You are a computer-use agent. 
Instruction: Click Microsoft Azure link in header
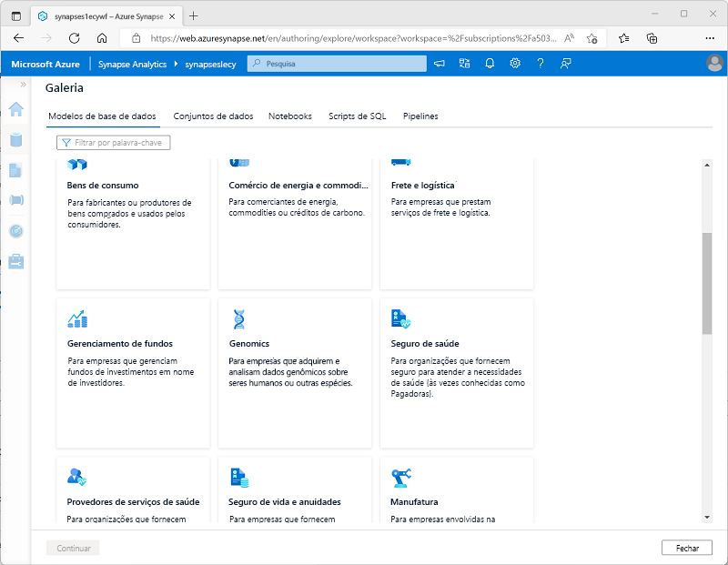click(45, 64)
